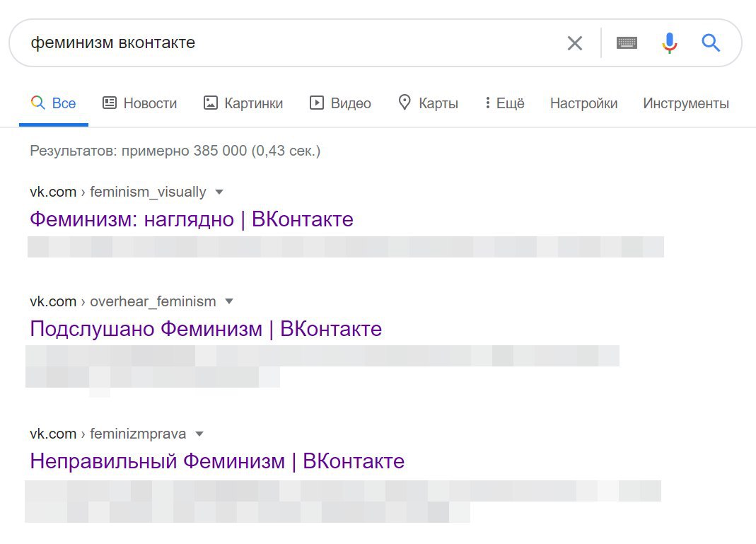Open the on-screen keyboard icon
756x544 pixels.
[x=627, y=43]
